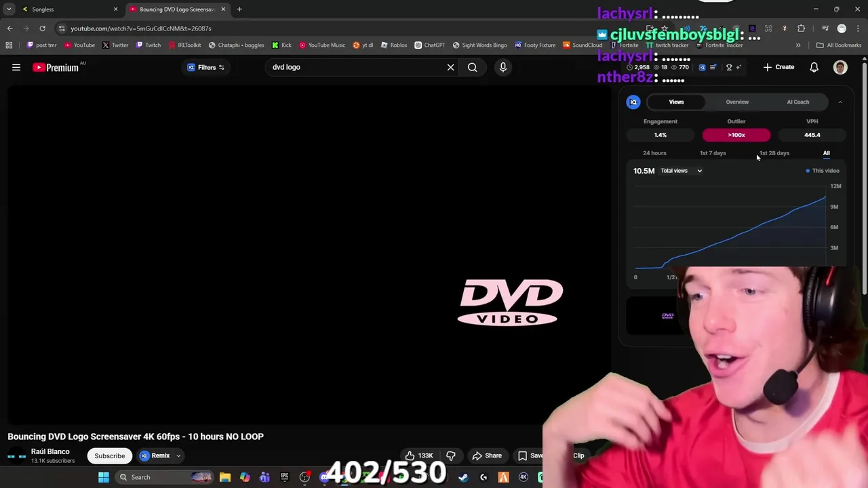The height and width of the screenshot is (488, 868).
Task: Click Raúl Blanco channel avatar
Action: pos(17,456)
